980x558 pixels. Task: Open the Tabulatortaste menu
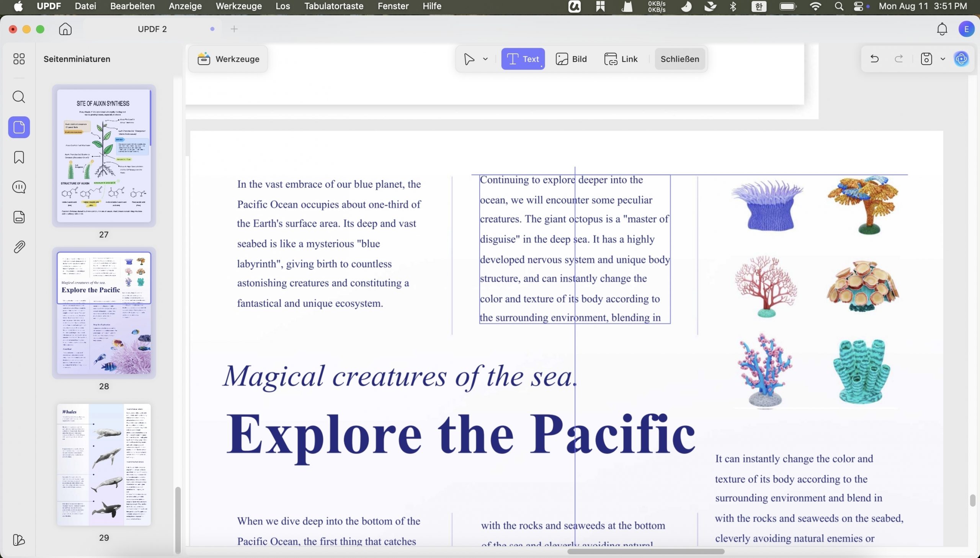334,6
